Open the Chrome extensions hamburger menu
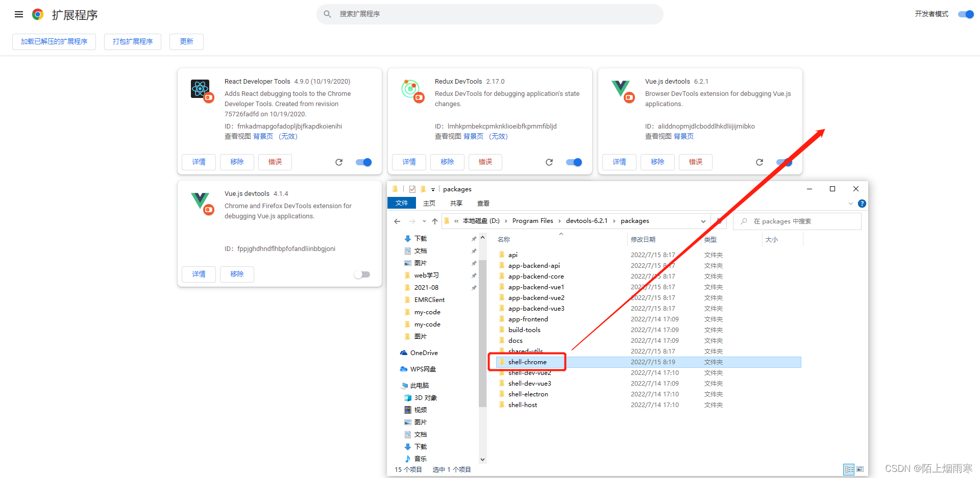 pyautogui.click(x=19, y=14)
